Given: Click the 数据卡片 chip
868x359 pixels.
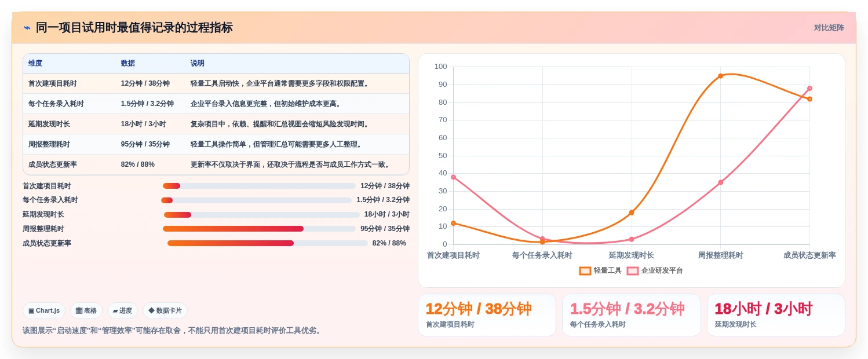Looking at the screenshot, I should point(165,310).
